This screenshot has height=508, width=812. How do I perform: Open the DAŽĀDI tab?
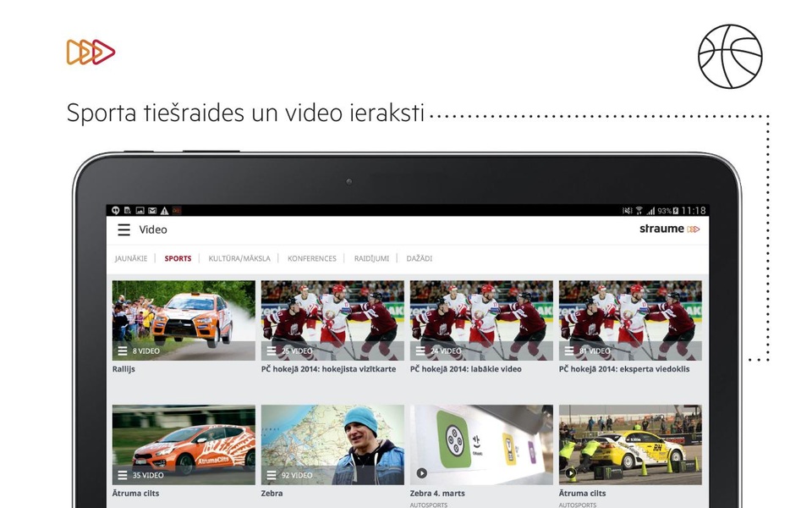coord(419,258)
